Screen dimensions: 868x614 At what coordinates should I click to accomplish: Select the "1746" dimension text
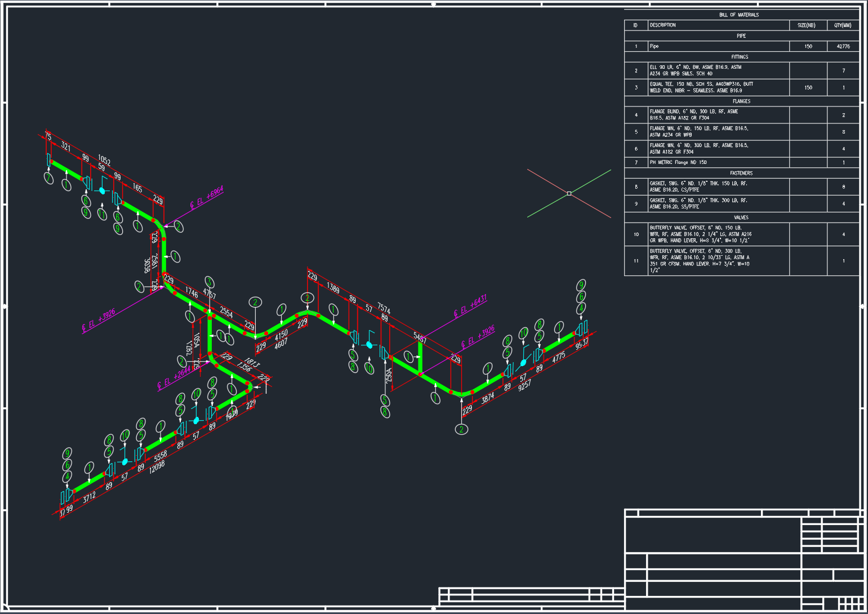[192, 293]
